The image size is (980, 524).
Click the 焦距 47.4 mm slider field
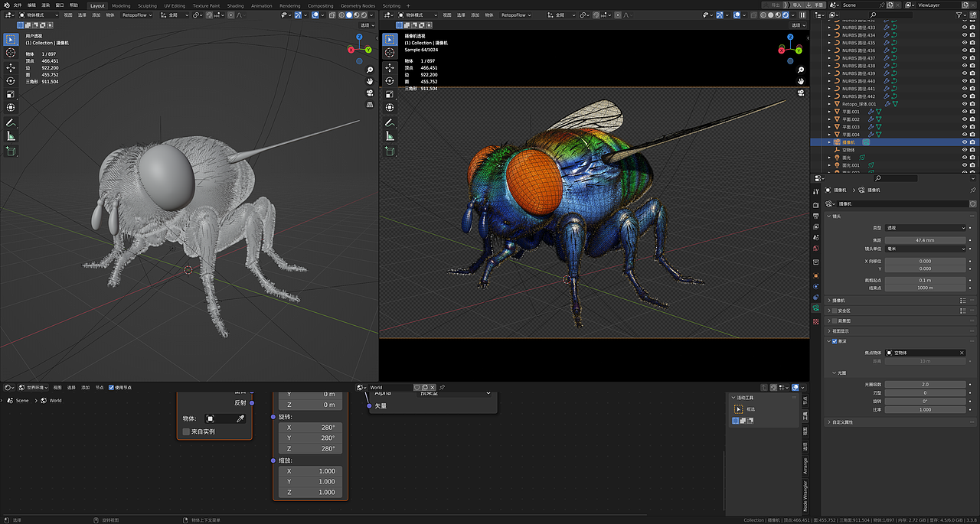coord(925,240)
